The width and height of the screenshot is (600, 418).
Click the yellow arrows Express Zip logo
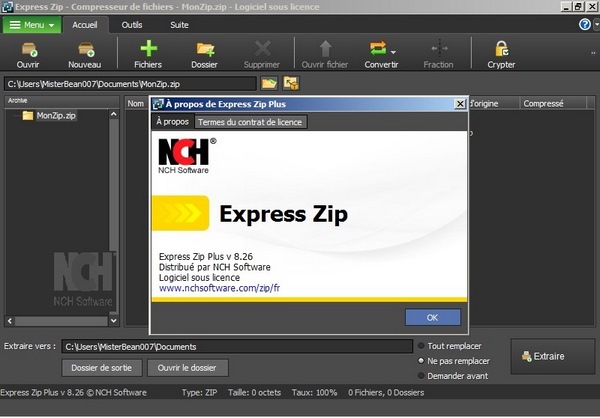coord(180,213)
